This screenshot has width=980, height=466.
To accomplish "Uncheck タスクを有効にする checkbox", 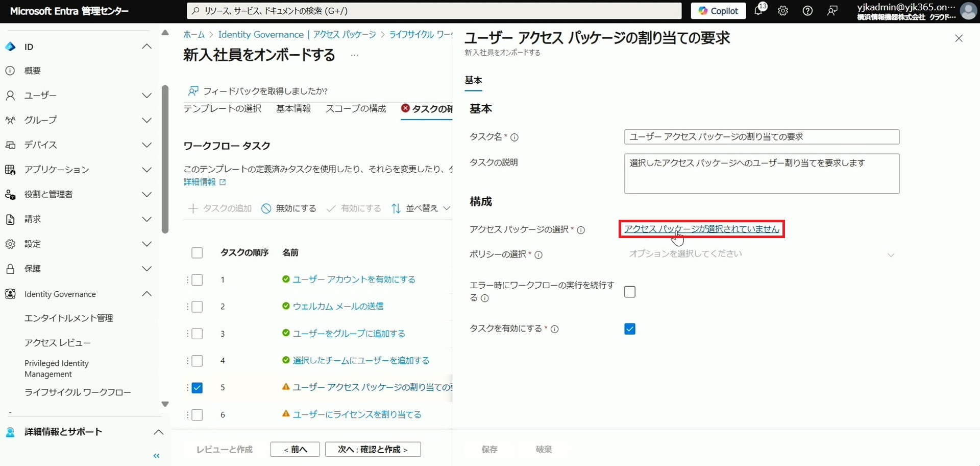I will click(630, 329).
